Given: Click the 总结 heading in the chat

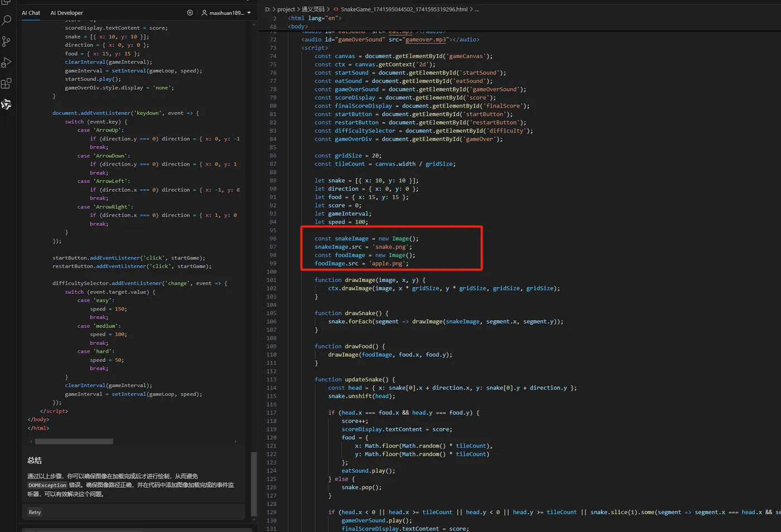Looking at the screenshot, I should pyautogui.click(x=35, y=461).
